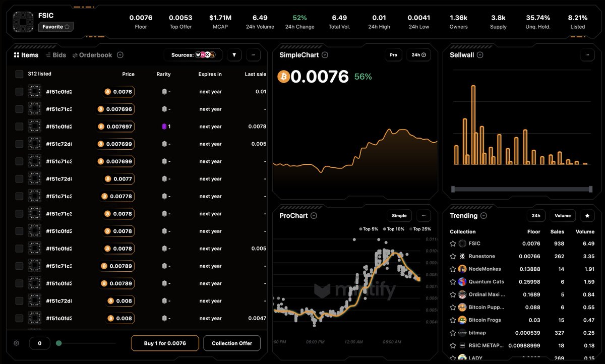Click the FSIC collection logo in the header

click(23, 22)
